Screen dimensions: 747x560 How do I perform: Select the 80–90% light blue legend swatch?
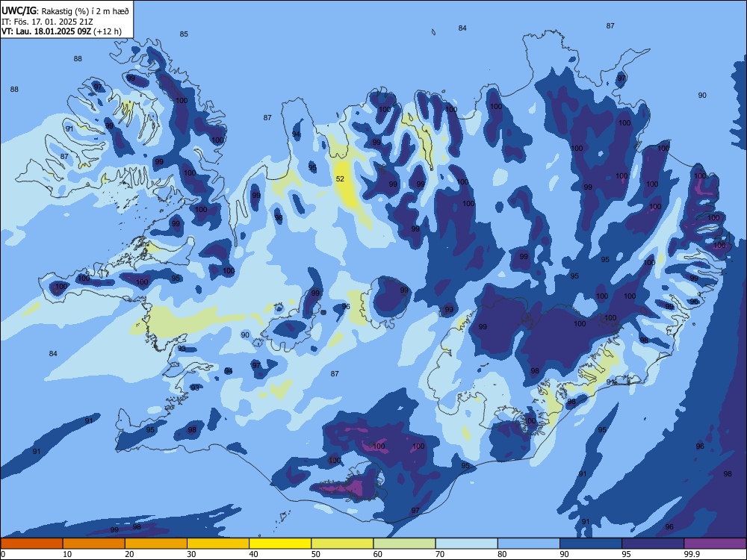tap(529, 544)
